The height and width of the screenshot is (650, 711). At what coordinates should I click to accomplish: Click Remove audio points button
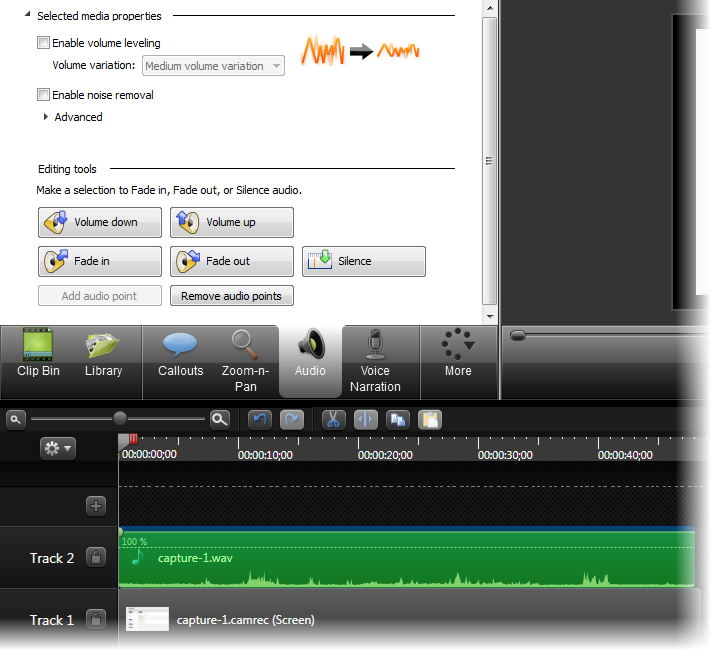232,296
